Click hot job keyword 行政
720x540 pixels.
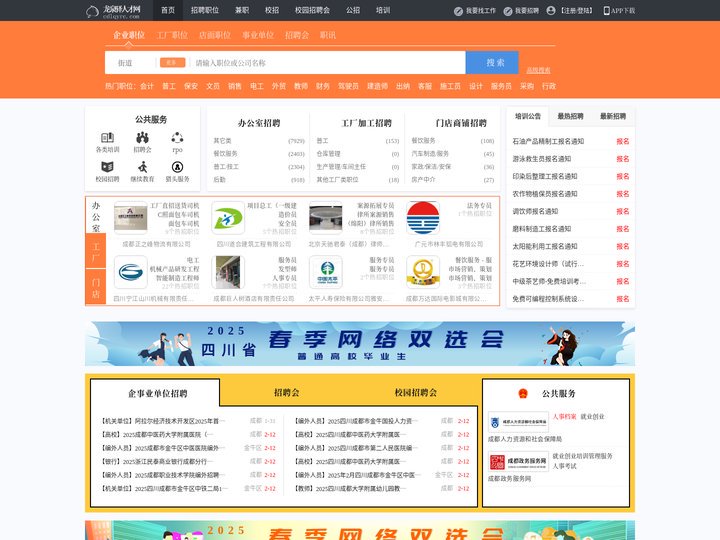coord(549,86)
